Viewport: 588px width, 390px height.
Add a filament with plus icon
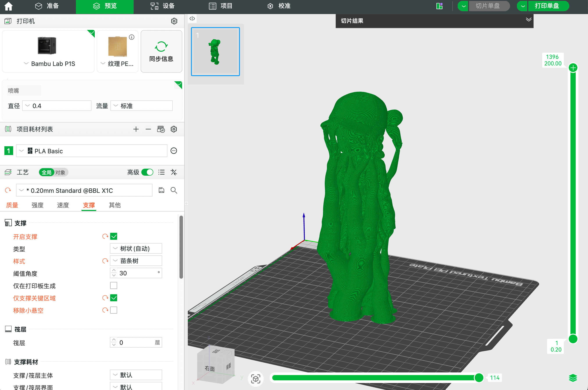pyautogui.click(x=136, y=129)
